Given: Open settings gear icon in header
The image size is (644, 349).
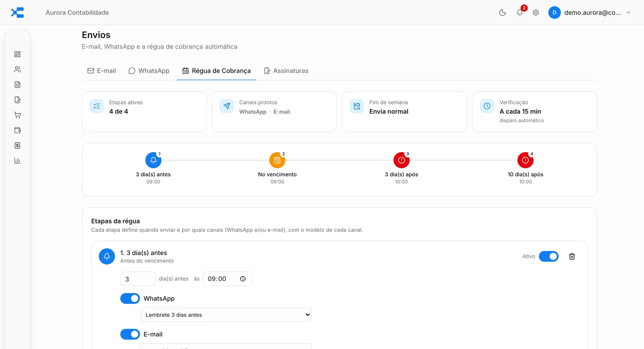Looking at the screenshot, I should [536, 12].
